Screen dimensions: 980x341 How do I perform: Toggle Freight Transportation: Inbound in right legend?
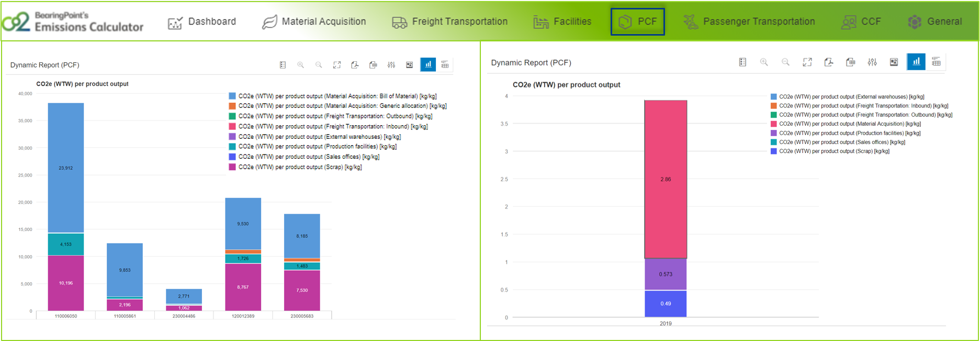pos(860,106)
